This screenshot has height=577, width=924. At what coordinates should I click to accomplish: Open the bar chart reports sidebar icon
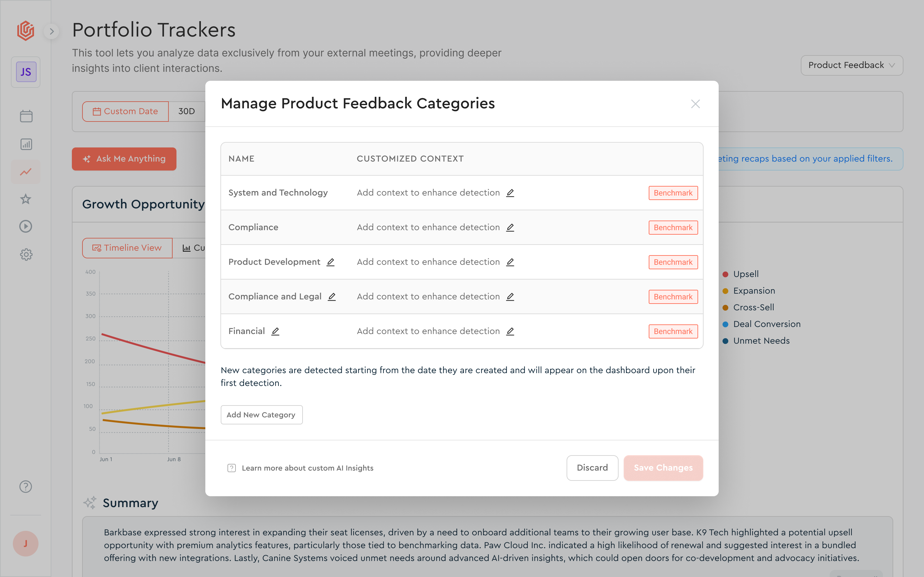coord(26,144)
